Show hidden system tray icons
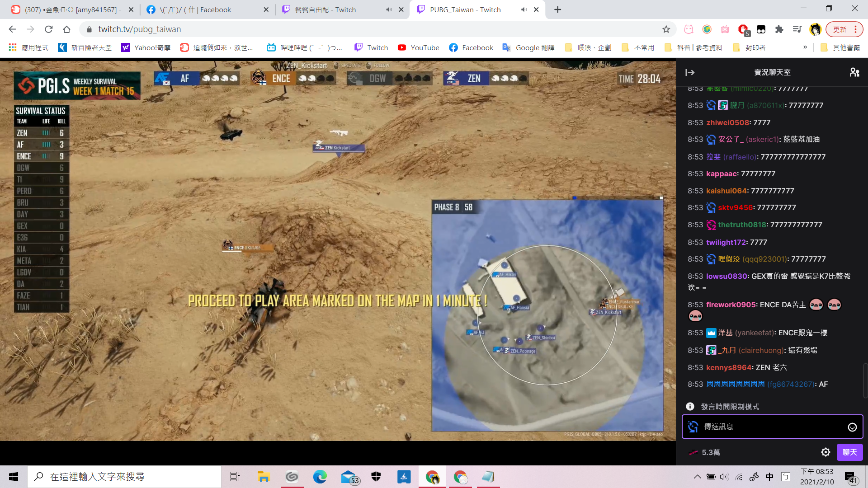This screenshot has width=868, height=488. coord(698,477)
